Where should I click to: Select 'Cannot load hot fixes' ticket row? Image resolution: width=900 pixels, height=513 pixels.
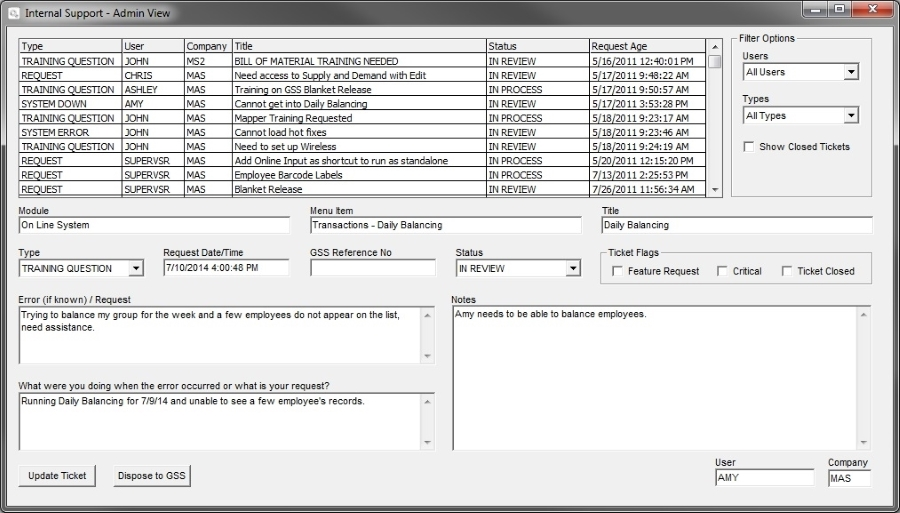pos(362,133)
